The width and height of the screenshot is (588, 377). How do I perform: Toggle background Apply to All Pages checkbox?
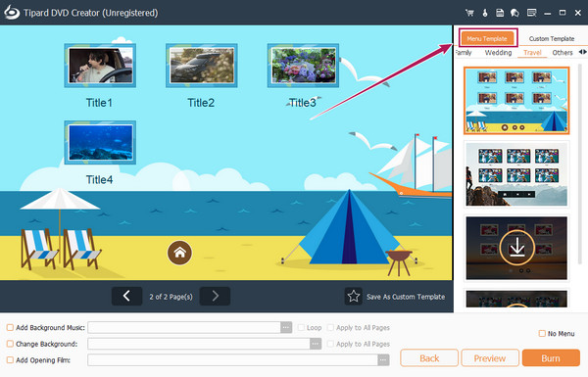330,344
